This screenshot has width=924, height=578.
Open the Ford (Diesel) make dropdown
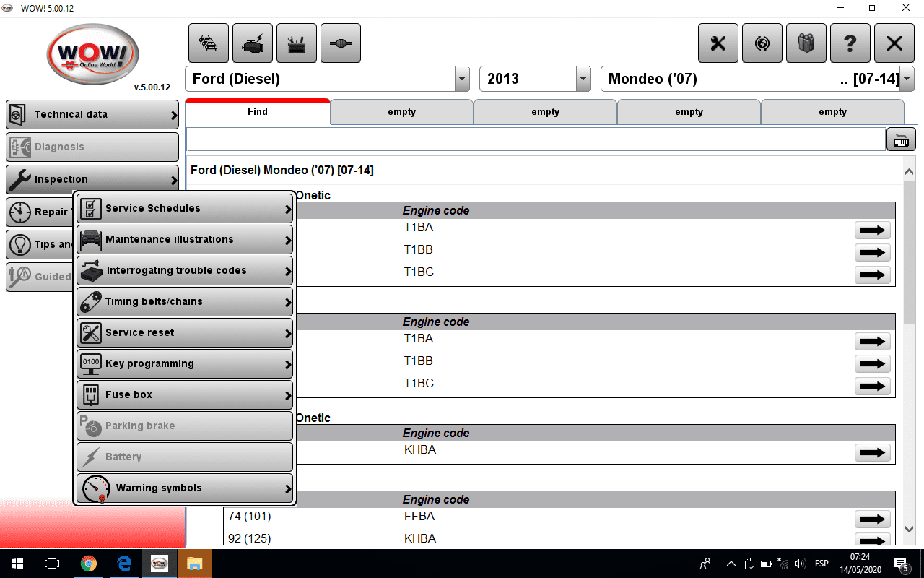[x=461, y=79]
